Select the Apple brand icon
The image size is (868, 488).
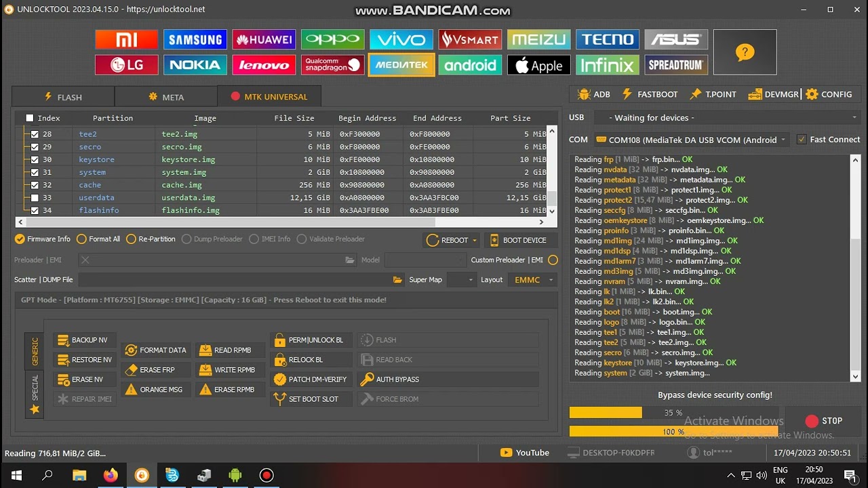(538, 65)
